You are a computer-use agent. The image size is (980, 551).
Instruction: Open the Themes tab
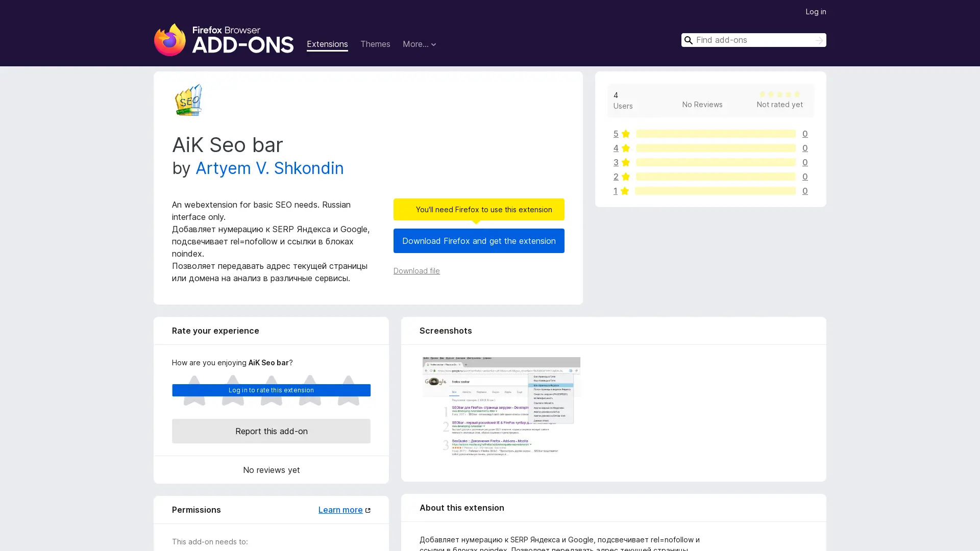pyautogui.click(x=375, y=44)
